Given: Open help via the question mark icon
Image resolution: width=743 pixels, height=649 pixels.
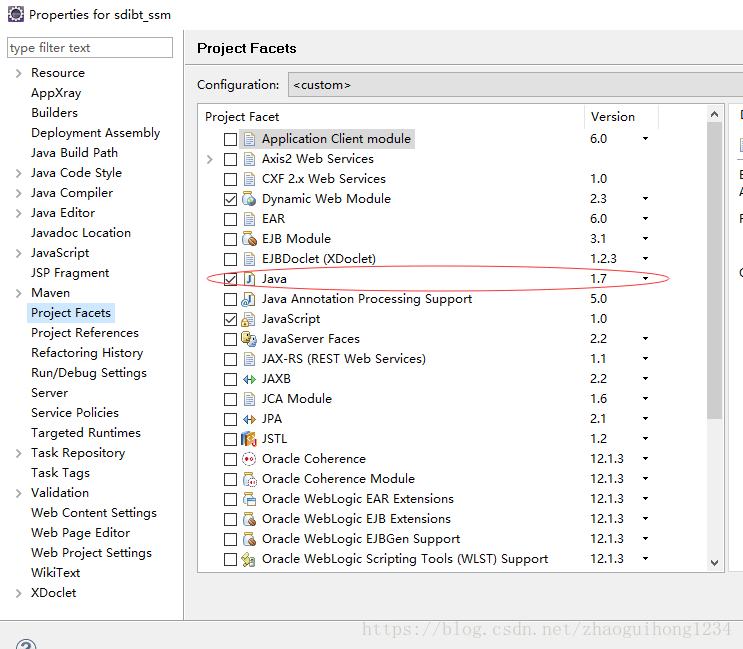Looking at the screenshot, I should pyautogui.click(x=26, y=643).
